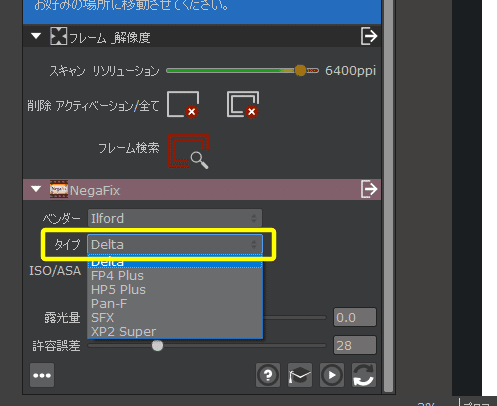Open the question mark help button

pos(268,375)
